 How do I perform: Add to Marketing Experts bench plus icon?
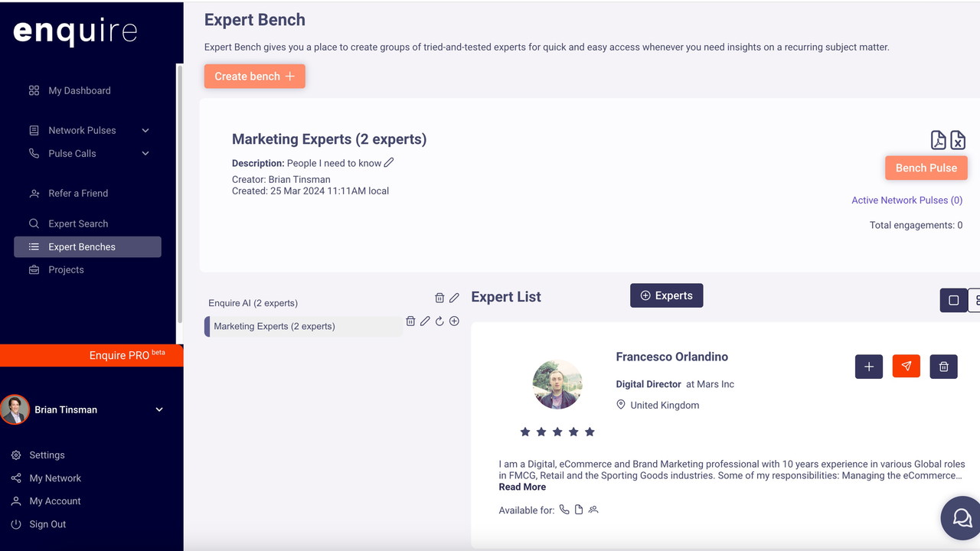pos(454,321)
